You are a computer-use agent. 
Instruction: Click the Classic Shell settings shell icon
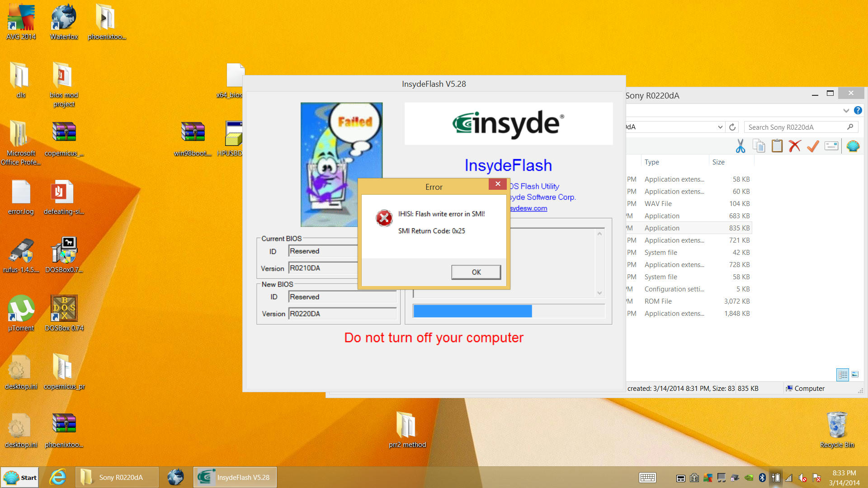pos(853,146)
